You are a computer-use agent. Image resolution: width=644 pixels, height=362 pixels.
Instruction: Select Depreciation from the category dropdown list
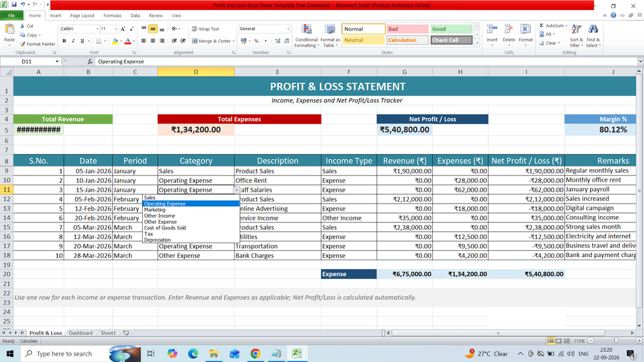pyautogui.click(x=191, y=240)
